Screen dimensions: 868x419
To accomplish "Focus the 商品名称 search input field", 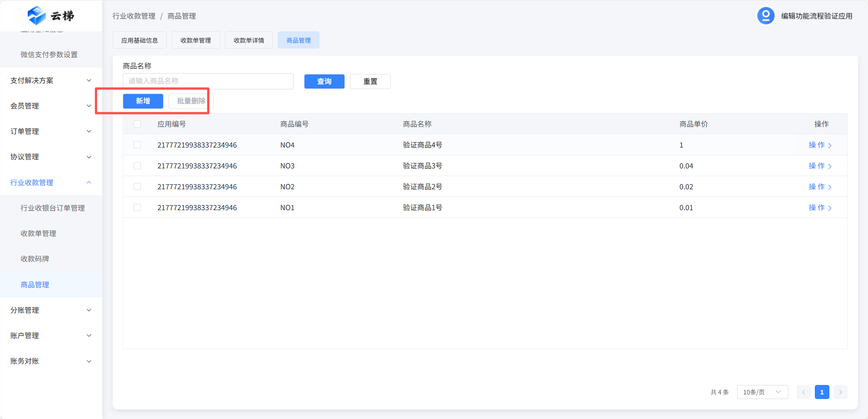I will [208, 81].
